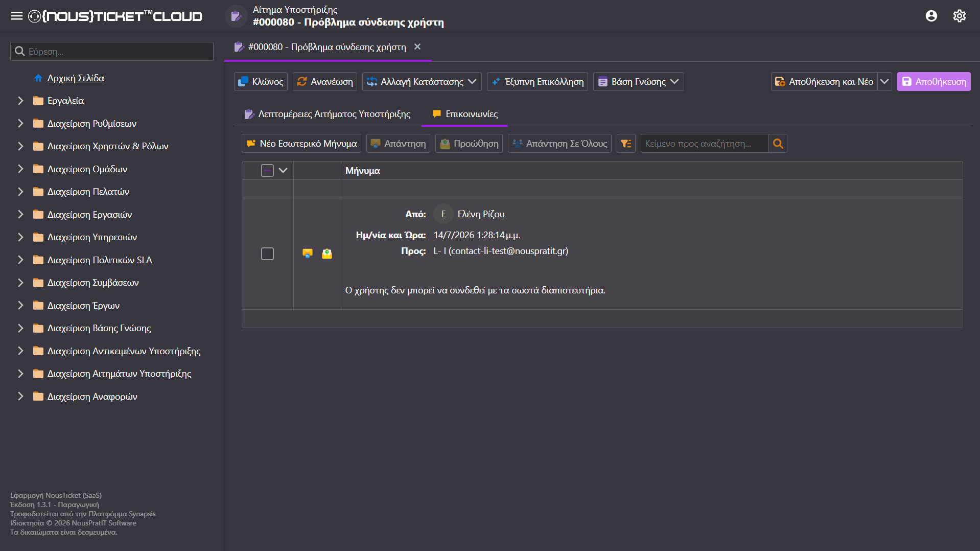Click the 14/7/2026 1:28:14 μ.μ. timestamp
This screenshot has height=551, width=980.
click(477, 235)
